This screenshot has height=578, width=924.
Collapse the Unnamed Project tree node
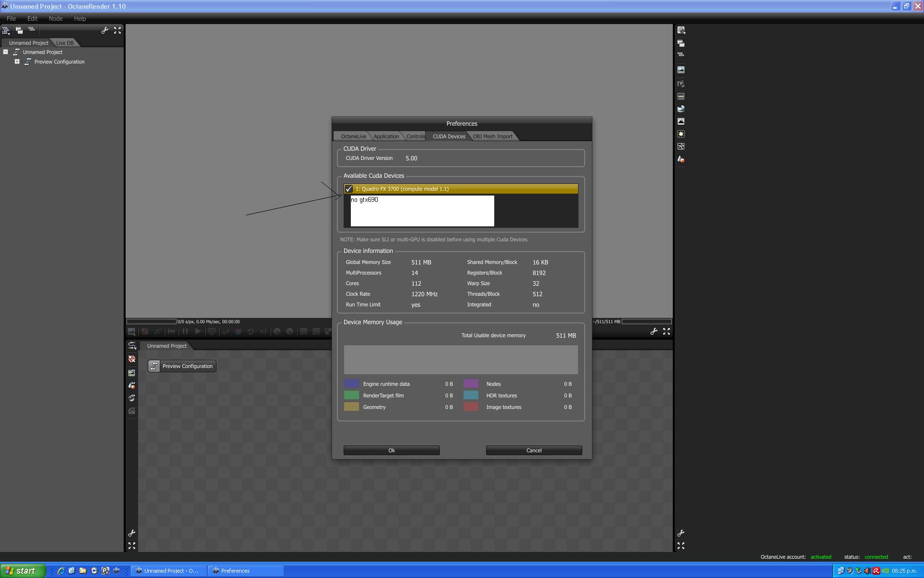pos(6,52)
